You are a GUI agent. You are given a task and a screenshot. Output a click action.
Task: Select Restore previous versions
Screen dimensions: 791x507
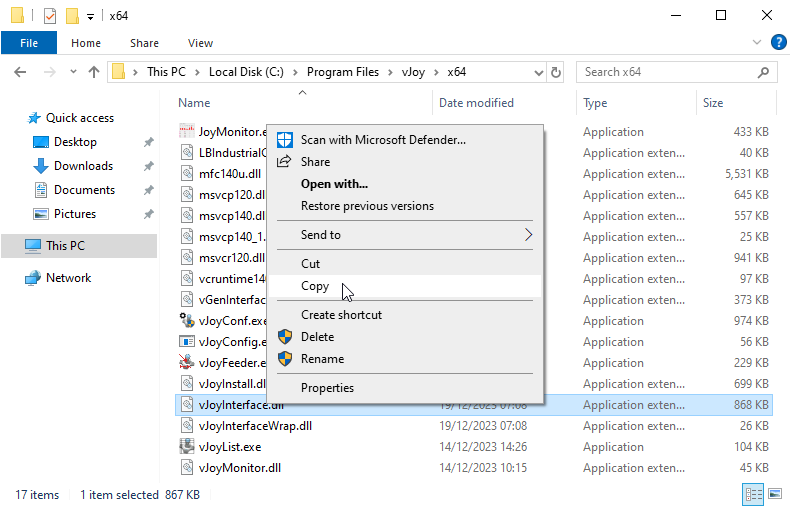coord(405,206)
